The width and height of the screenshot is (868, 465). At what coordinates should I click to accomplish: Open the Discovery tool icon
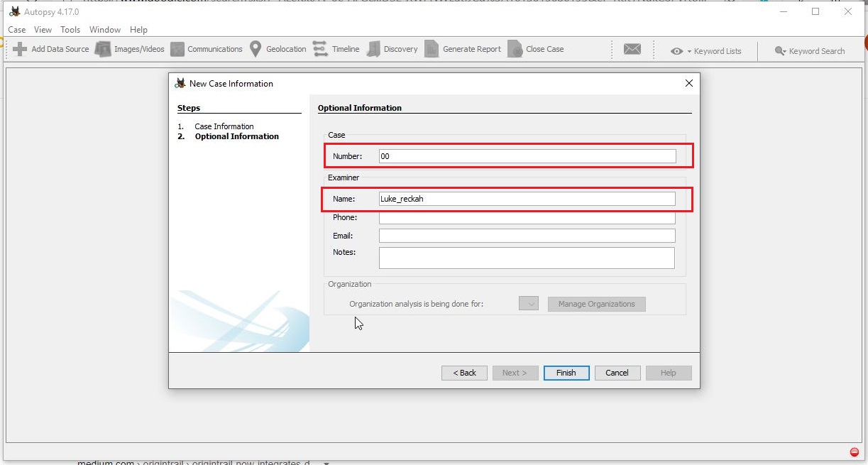pos(373,49)
